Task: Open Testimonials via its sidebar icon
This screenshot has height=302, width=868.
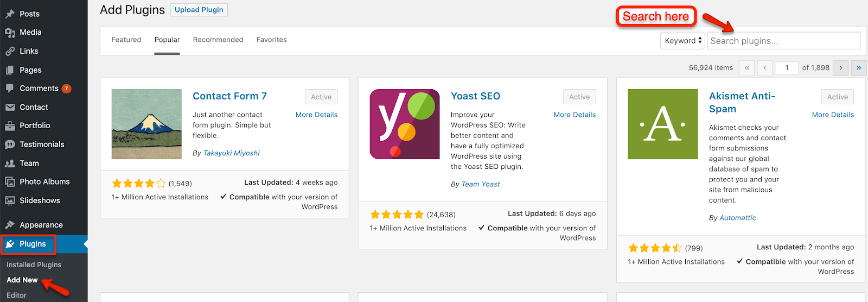Action: (x=10, y=144)
